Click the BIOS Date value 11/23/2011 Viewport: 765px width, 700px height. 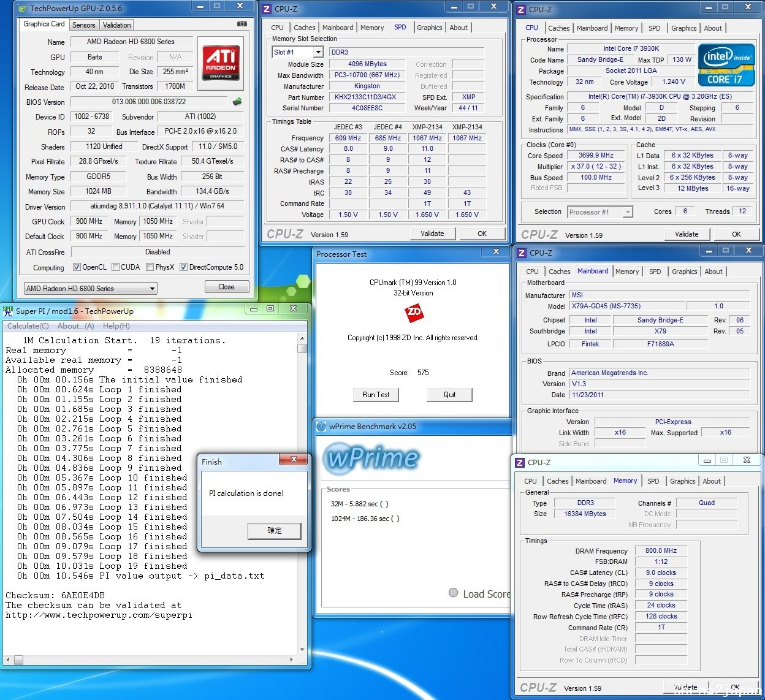[660, 395]
